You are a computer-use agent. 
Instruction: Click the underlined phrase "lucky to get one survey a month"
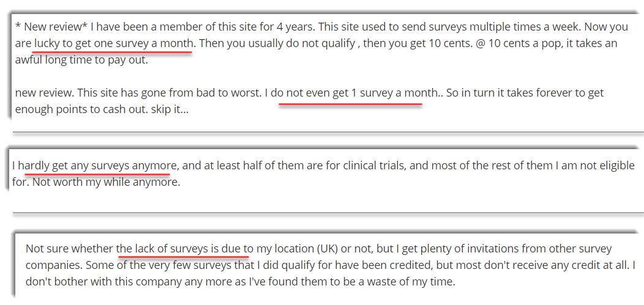[113, 43]
